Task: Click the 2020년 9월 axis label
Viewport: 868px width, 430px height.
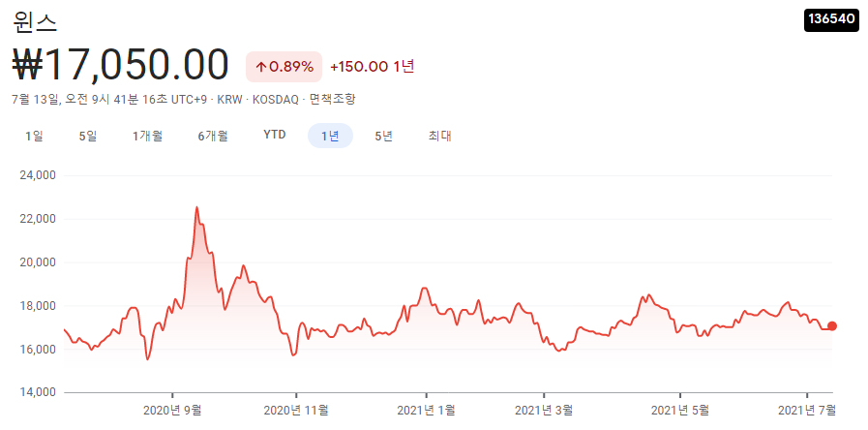Action: (x=172, y=410)
